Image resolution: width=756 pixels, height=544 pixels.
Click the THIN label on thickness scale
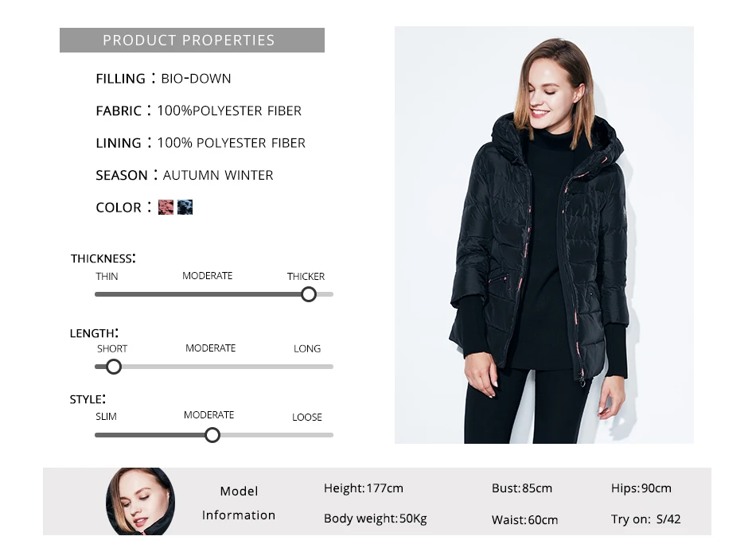click(x=107, y=276)
